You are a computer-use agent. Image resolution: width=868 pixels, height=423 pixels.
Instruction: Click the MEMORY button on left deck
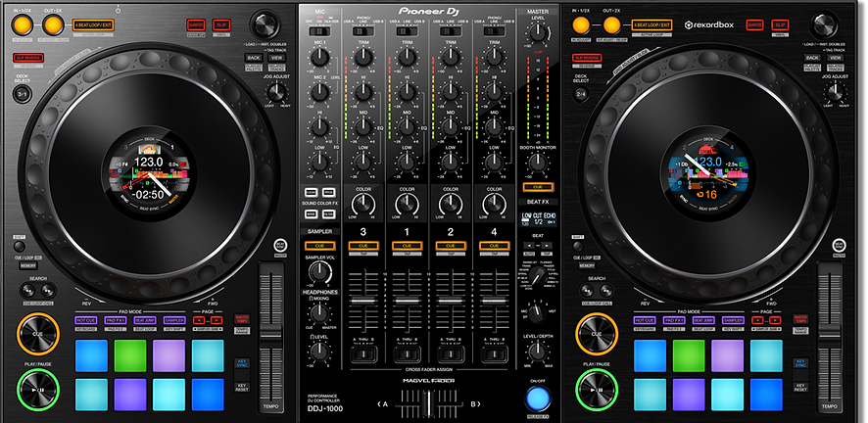click(x=28, y=266)
